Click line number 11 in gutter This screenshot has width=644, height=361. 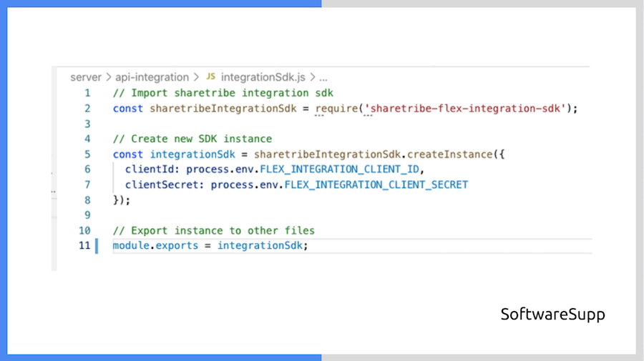pos(84,245)
